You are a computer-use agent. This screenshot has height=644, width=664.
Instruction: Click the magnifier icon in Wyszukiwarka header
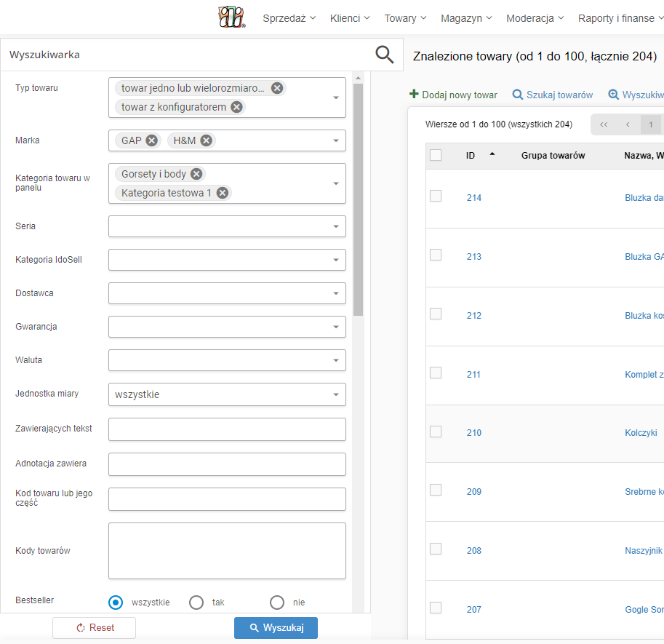coord(384,55)
